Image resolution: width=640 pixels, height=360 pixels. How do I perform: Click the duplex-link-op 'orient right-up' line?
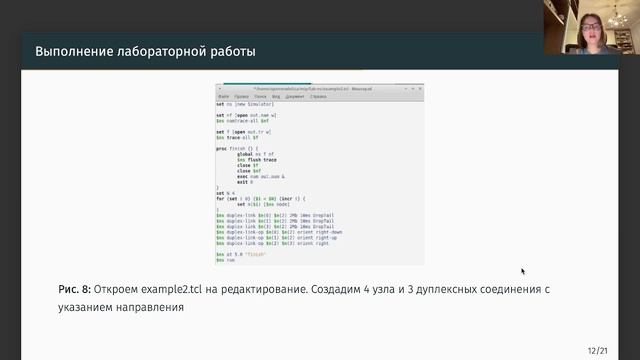276,238
